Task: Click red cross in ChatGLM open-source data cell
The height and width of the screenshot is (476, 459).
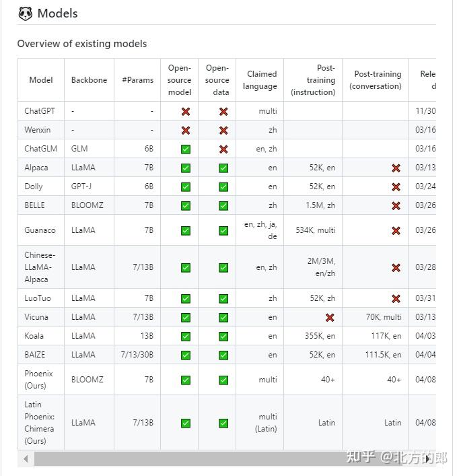Action: (x=223, y=149)
